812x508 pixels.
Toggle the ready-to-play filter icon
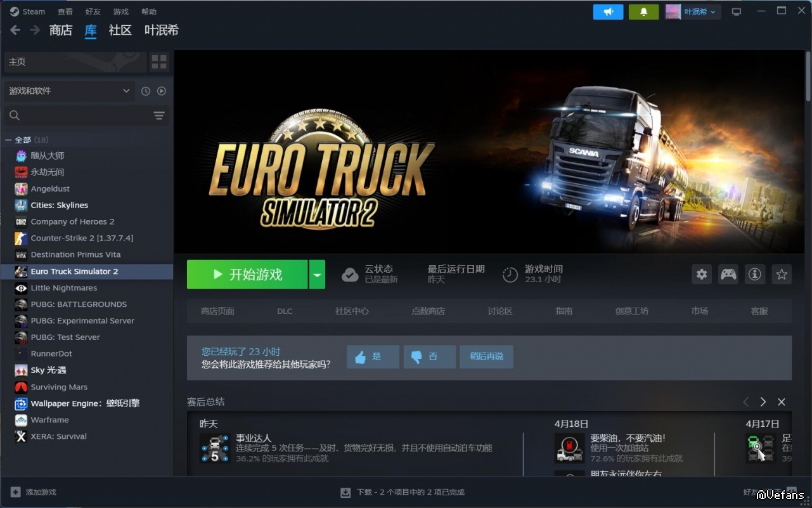point(162,91)
